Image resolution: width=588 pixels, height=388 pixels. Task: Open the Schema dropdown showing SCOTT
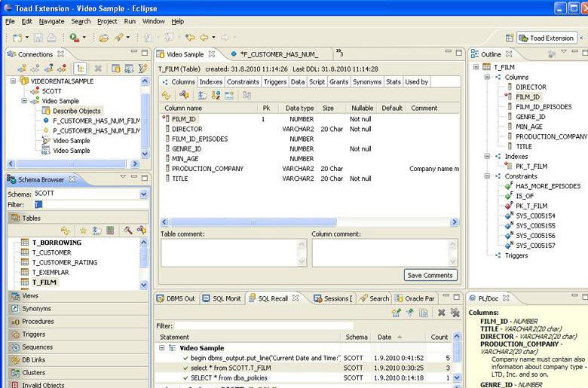[x=143, y=194]
